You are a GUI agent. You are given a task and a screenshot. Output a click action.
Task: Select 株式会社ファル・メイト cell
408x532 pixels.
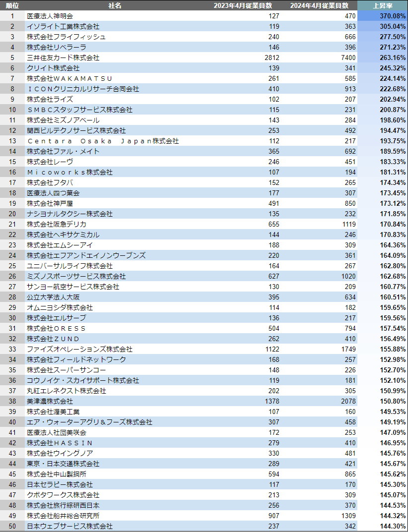point(63,151)
